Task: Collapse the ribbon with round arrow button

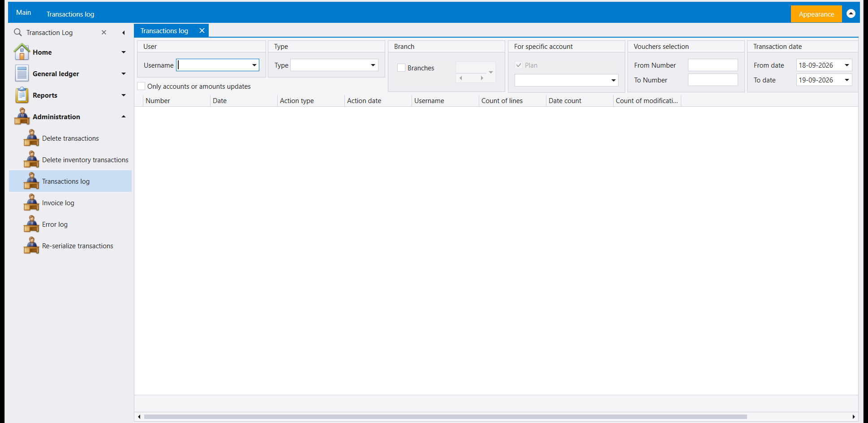Action: pyautogui.click(x=851, y=14)
